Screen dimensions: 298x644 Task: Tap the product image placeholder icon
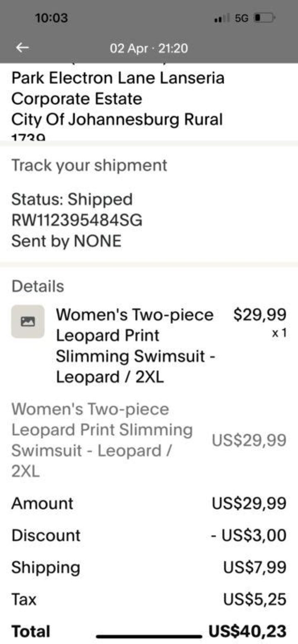point(28,321)
